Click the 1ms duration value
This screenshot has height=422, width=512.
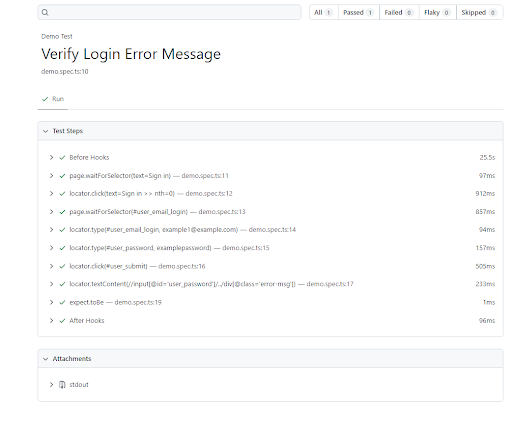[489, 302]
